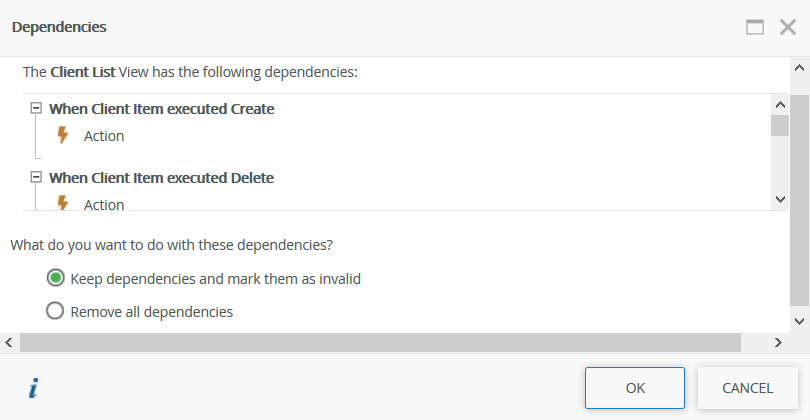Screen dimensions: 810x420
Task: Close the Dependencies dialog
Action: tap(787, 27)
